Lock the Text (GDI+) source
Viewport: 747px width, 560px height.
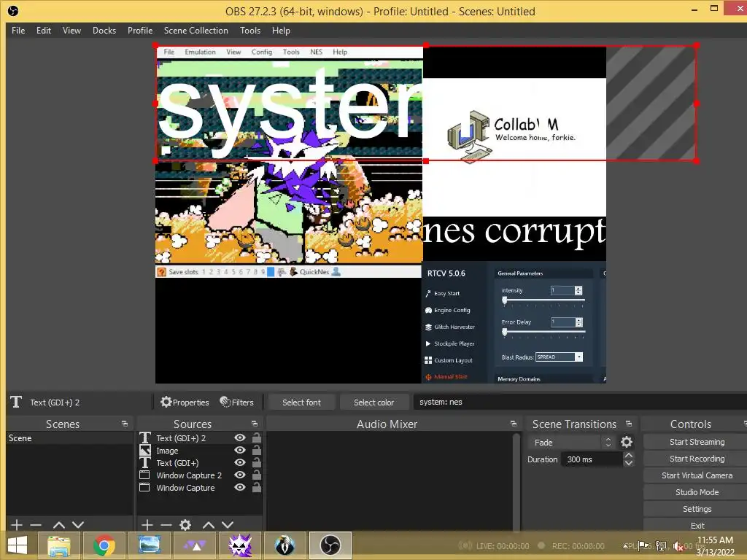[x=256, y=462]
